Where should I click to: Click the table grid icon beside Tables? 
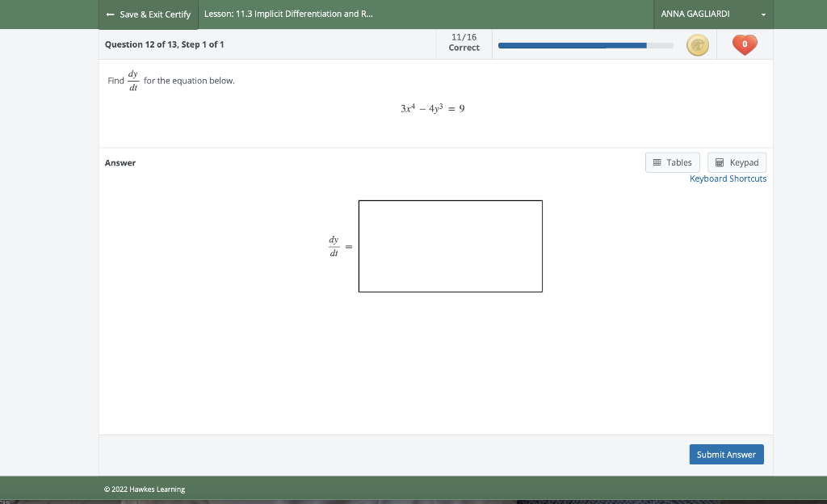click(656, 162)
